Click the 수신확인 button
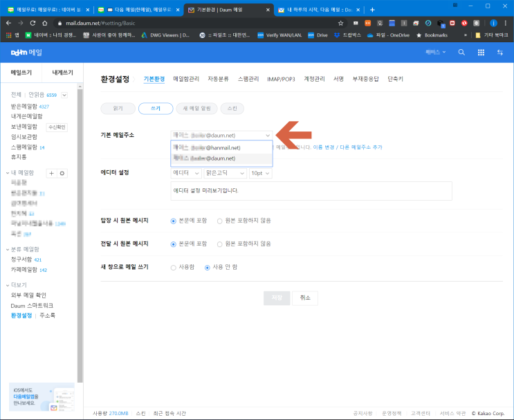 pyautogui.click(x=57, y=127)
